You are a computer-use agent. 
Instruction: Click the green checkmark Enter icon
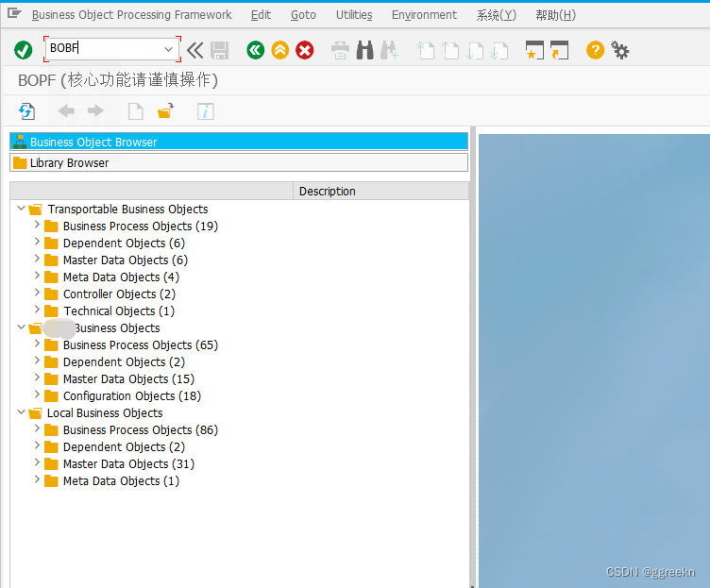pos(23,50)
